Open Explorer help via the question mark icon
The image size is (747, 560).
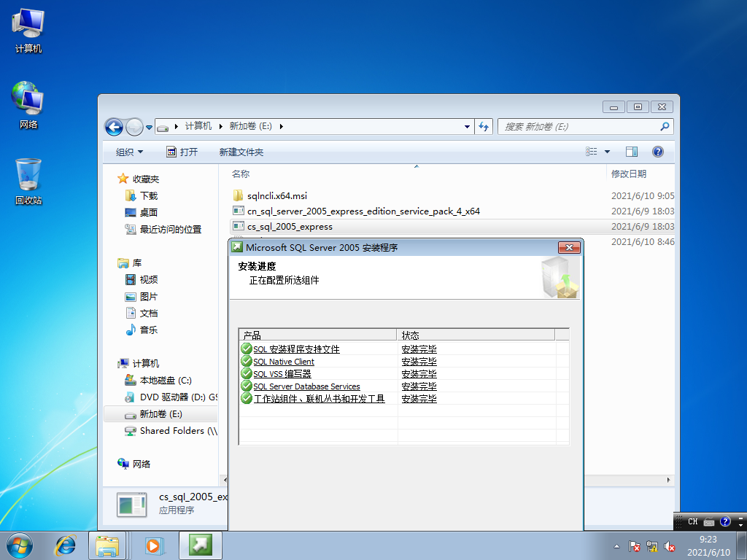[657, 151]
